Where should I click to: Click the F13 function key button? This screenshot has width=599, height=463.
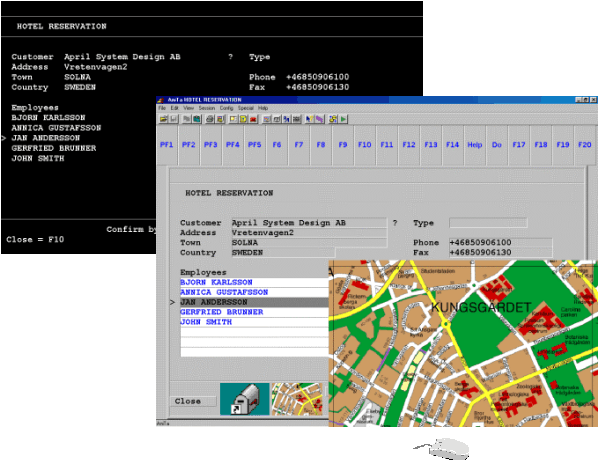[x=431, y=145]
